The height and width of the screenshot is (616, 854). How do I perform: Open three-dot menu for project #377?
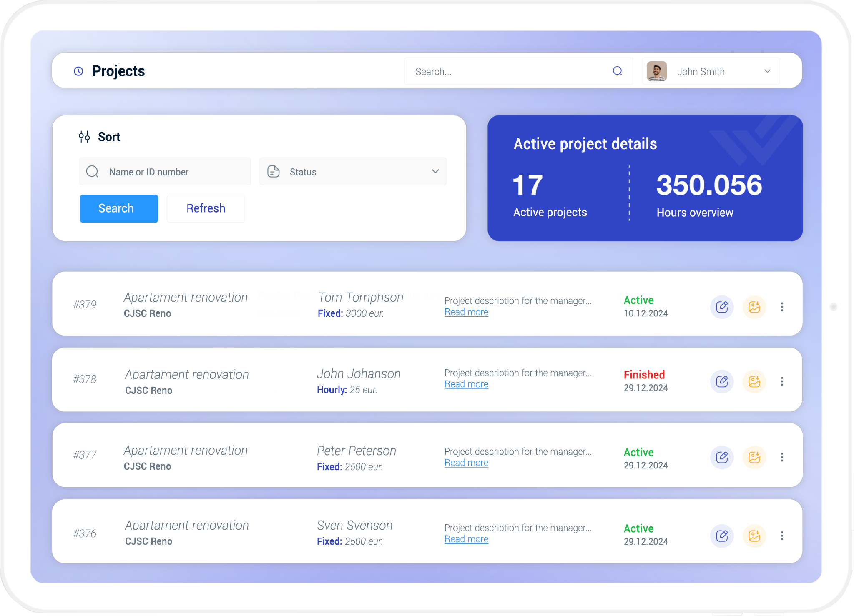(x=782, y=457)
